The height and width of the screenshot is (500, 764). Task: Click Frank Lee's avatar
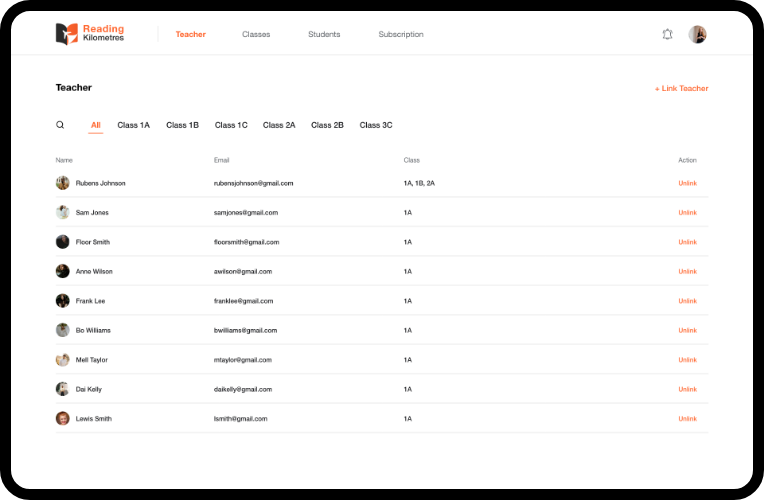click(62, 301)
